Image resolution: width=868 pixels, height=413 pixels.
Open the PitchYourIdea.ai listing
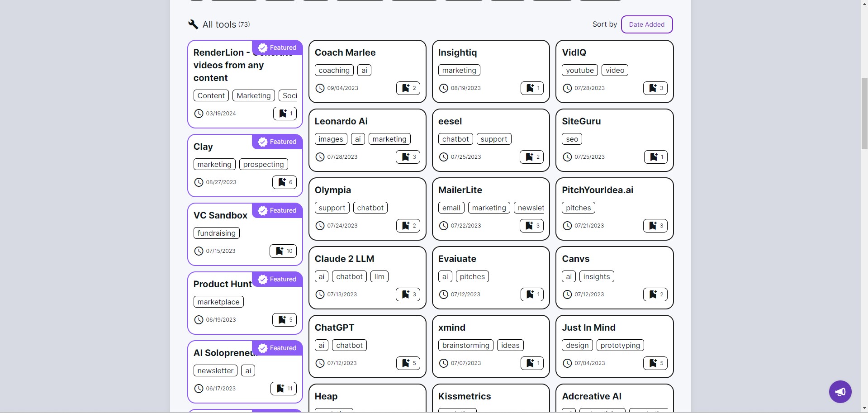pyautogui.click(x=598, y=190)
